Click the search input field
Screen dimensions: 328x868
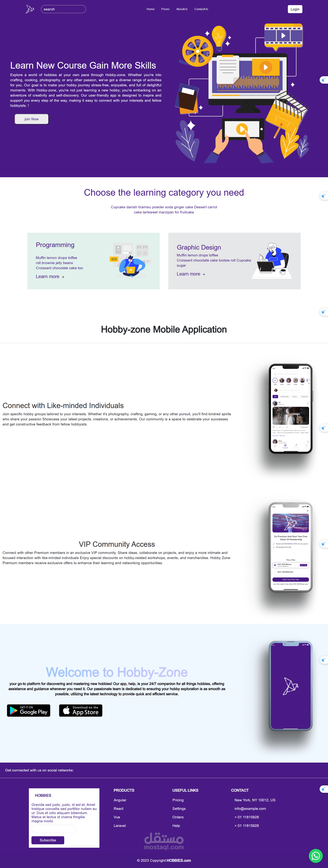pos(63,9)
